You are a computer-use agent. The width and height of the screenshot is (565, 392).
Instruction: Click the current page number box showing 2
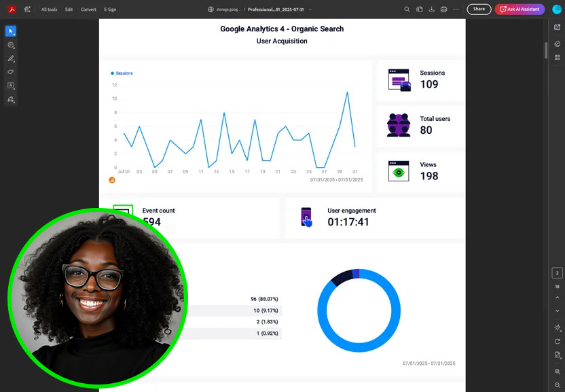[557, 273]
